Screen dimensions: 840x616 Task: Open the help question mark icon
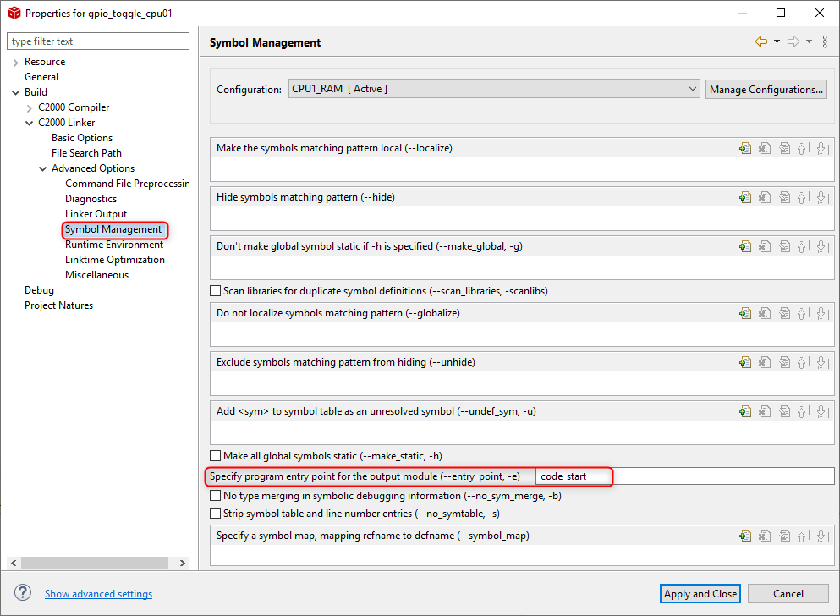(x=23, y=593)
